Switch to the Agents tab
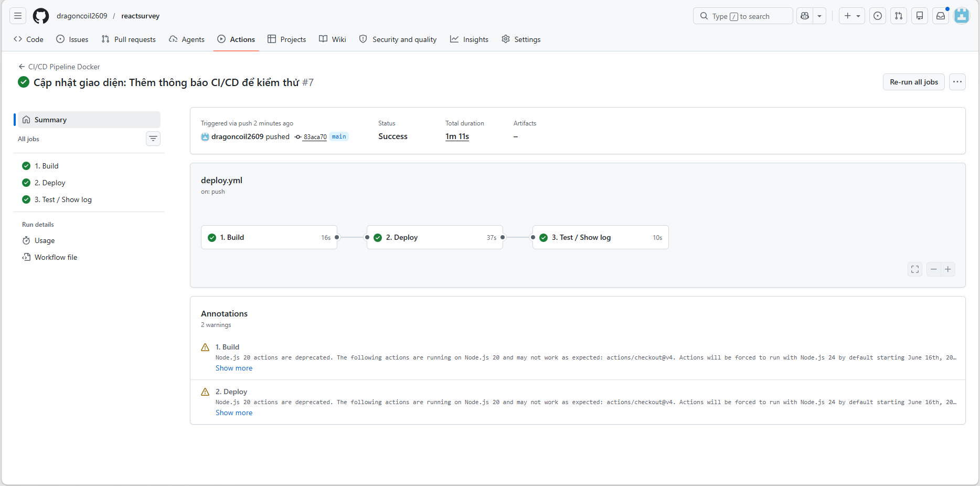Viewport: 980px width, 486px height. (187, 39)
